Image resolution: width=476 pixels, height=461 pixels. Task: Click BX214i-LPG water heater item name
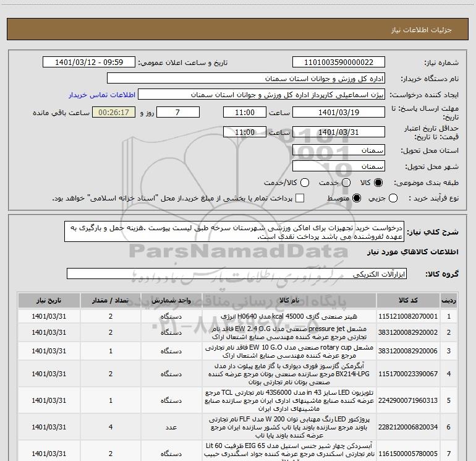coord(289,374)
